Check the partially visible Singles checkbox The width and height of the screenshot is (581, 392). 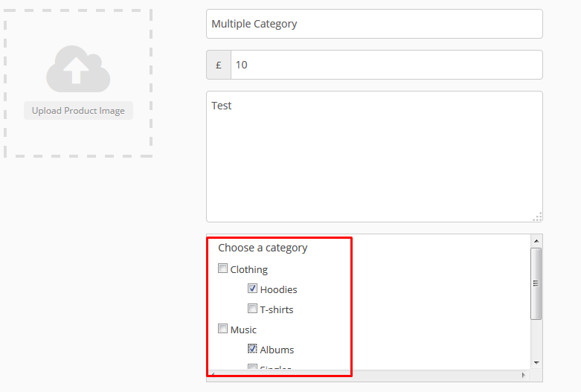(x=253, y=367)
